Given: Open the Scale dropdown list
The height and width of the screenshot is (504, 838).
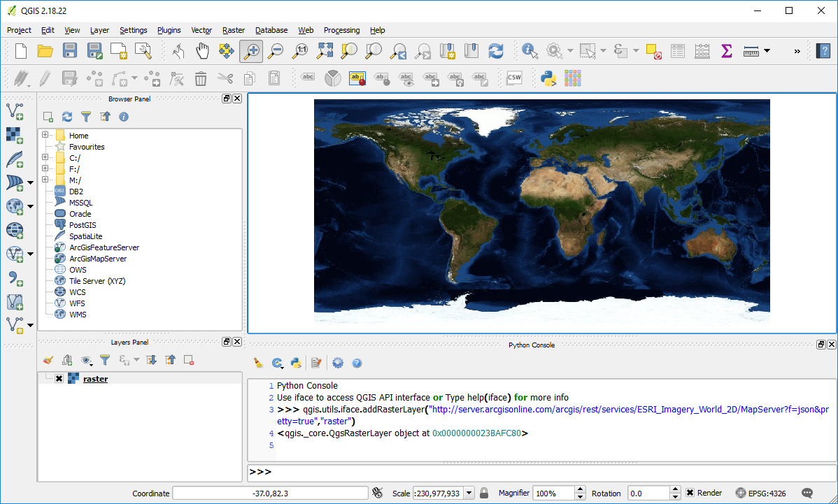Looking at the screenshot, I should 469,493.
